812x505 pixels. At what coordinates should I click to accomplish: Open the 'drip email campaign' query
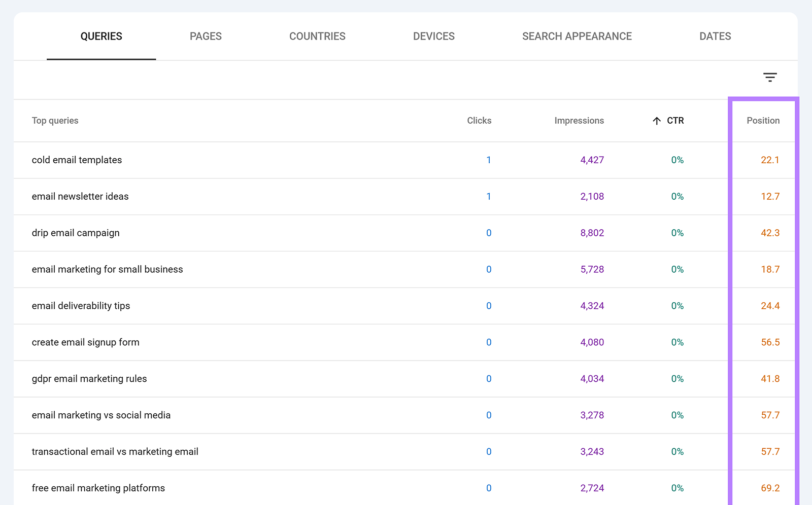(x=75, y=233)
